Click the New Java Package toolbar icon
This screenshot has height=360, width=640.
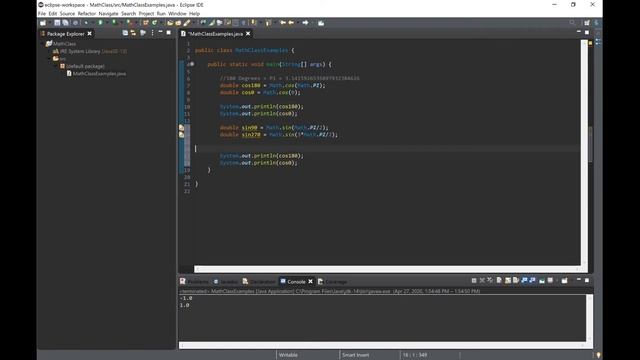pos(146,23)
